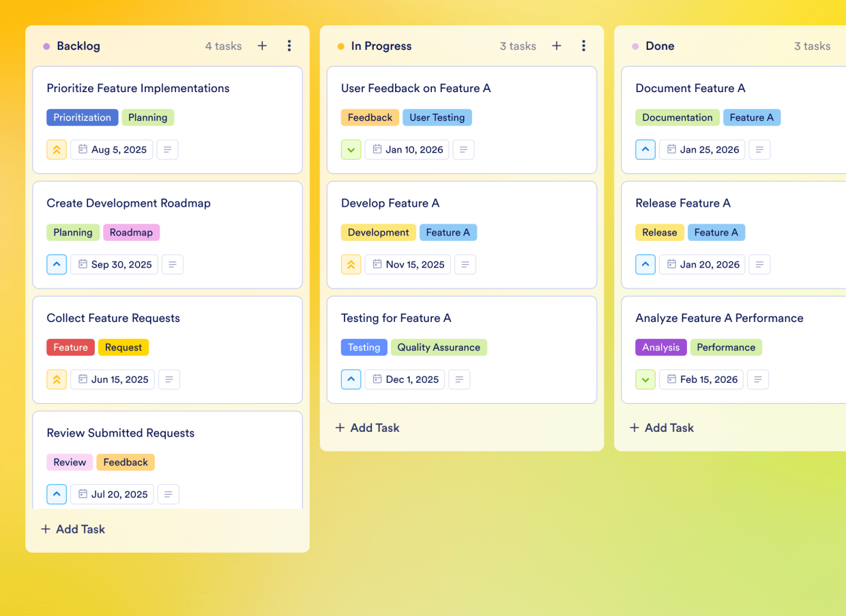Click the description icon on Analyze Feature A Performance
Image resolution: width=846 pixels, height=616 pixels.
pyautogui.click(x=758, y=379)
